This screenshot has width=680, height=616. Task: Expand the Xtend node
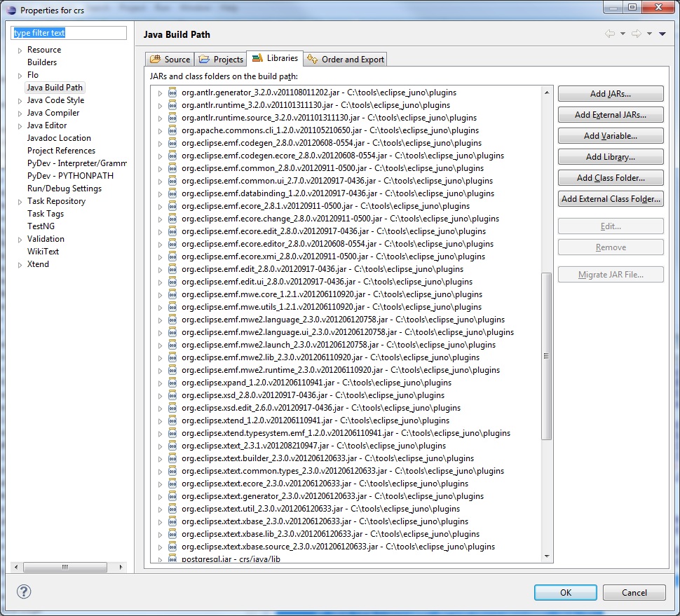point(20,264)
